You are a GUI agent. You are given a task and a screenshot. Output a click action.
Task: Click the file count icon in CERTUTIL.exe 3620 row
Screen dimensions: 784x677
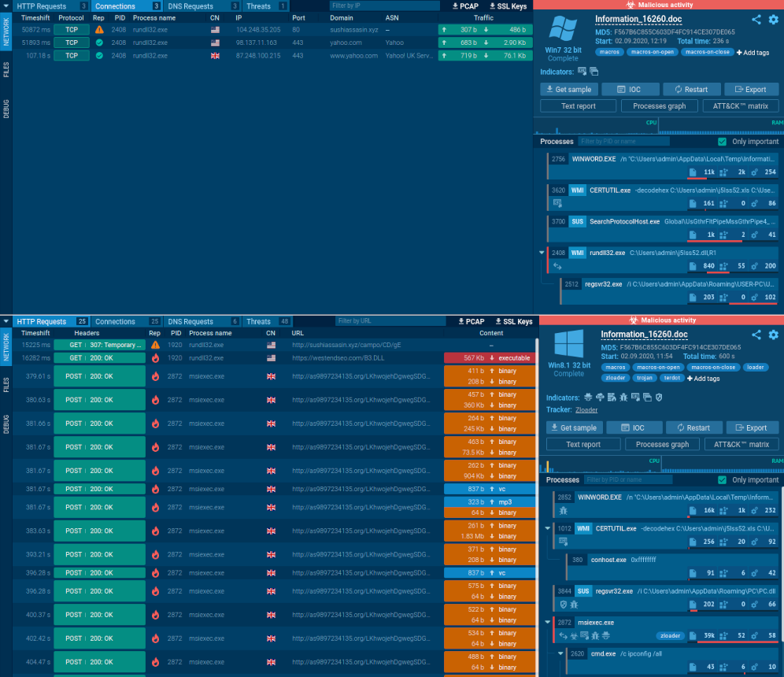coord(693,204)
